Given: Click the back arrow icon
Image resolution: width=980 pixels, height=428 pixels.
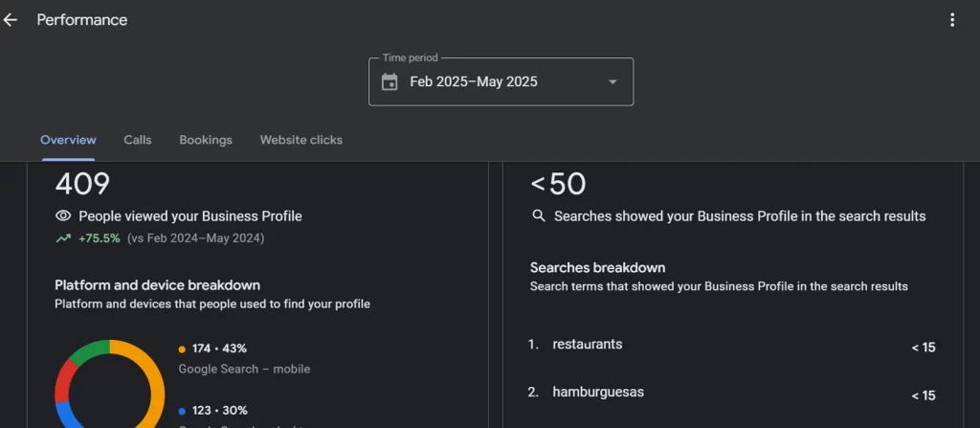Looking at the screenshot, I should click(x=11, y=20).
